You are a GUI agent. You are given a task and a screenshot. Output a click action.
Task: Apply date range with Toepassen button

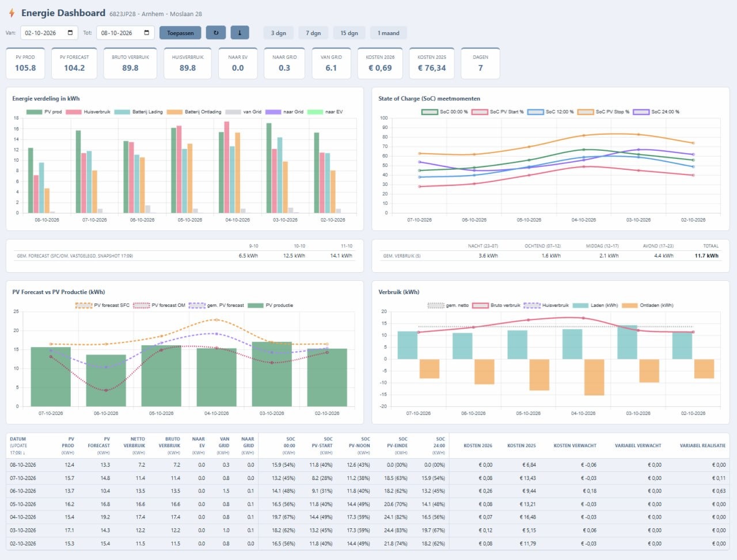[180, 33]
